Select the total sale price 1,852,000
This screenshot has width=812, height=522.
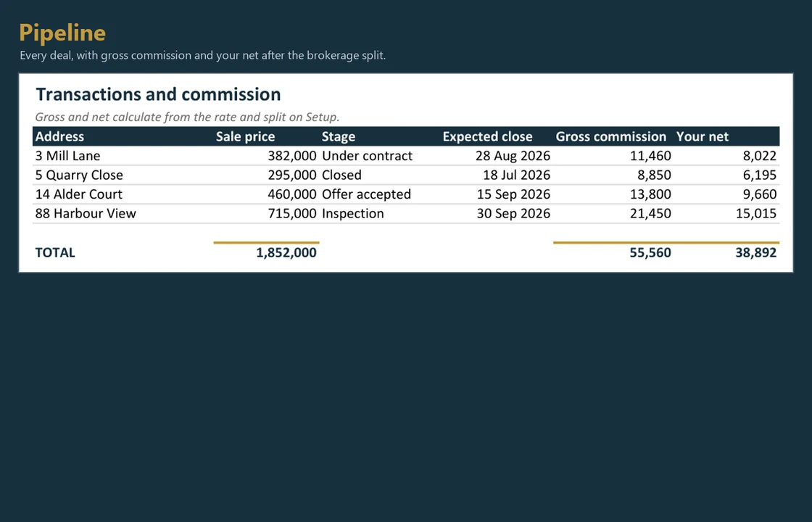(x=286, y=253)
